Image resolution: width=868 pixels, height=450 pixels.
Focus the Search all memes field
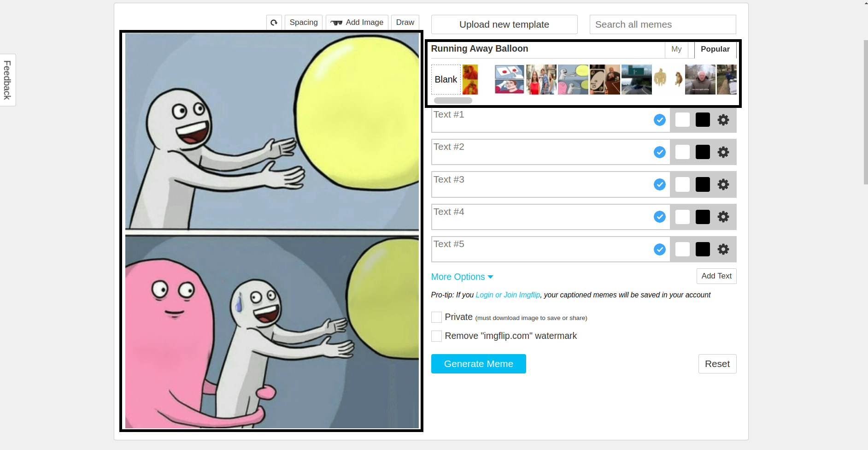(x=663, y=24)
